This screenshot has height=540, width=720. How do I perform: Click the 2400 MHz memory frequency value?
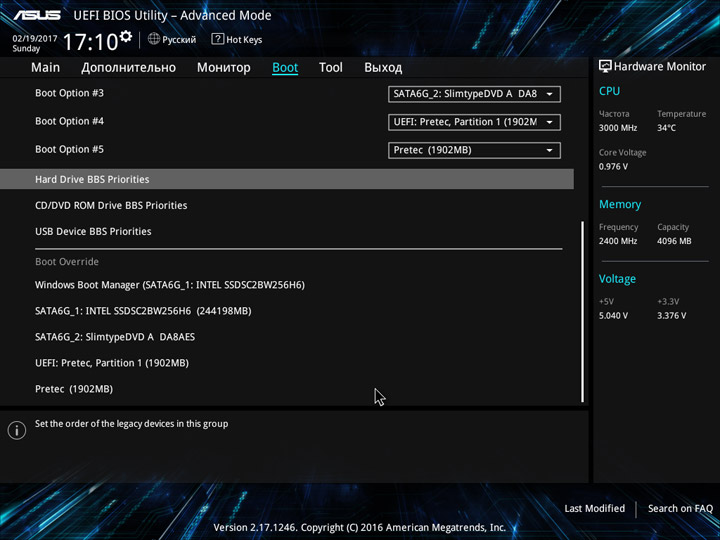618,241
